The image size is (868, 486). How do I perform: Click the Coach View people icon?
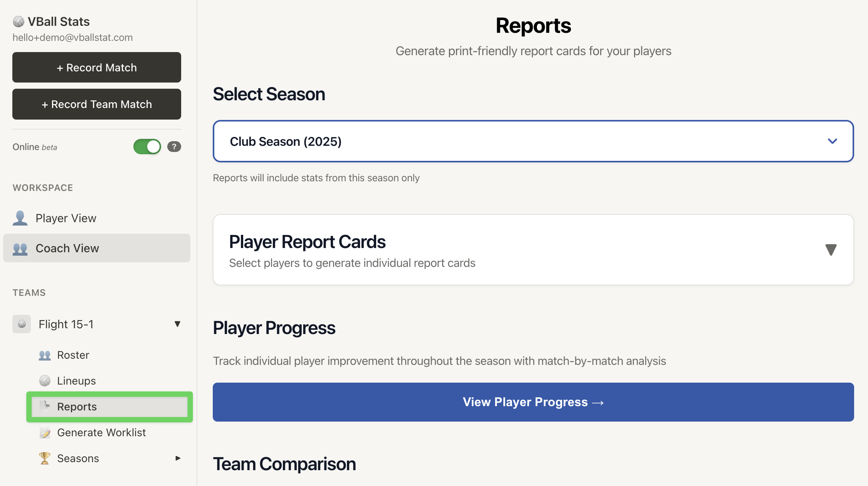[20, 248]
